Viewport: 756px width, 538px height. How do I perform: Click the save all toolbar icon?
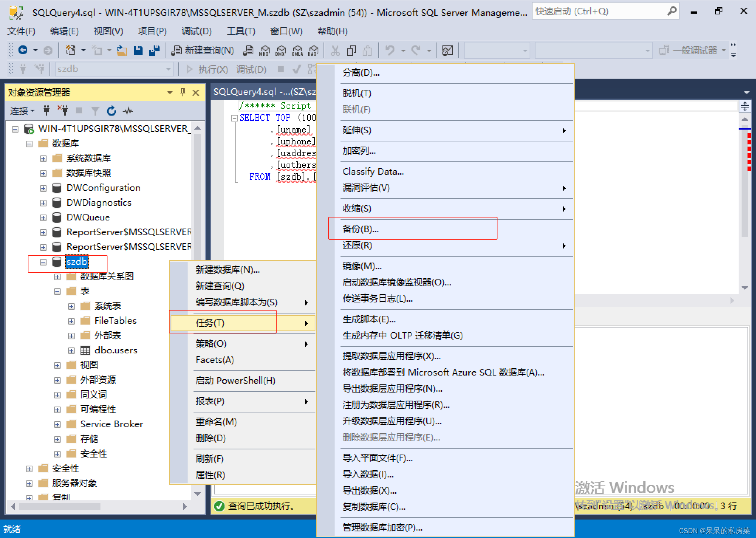pyautogui.click(x=154, y=50)
